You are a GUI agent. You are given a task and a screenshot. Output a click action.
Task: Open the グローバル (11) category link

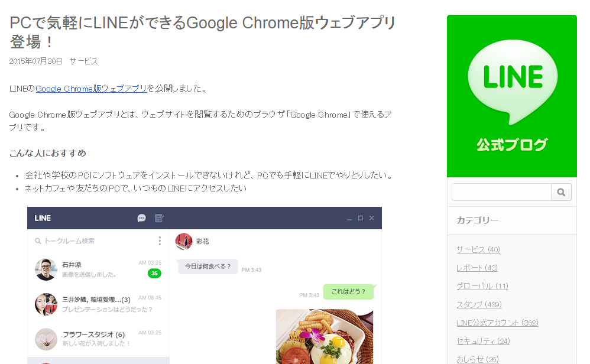482,286
